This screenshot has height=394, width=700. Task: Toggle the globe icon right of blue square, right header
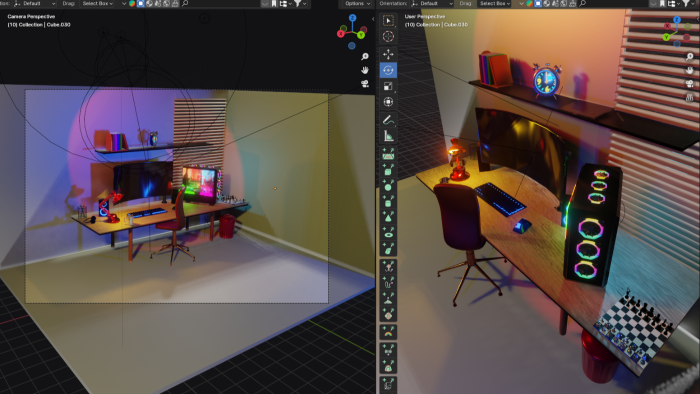click(546, 4)
